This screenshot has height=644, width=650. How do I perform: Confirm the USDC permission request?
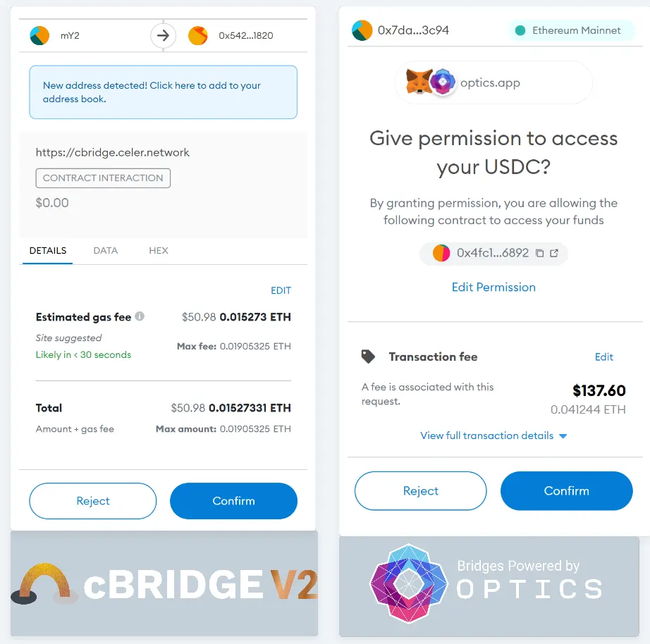point(566,491)
